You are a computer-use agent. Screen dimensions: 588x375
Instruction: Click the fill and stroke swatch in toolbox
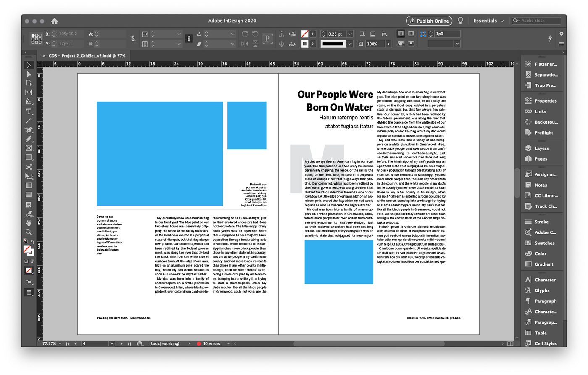click(28, 250)
